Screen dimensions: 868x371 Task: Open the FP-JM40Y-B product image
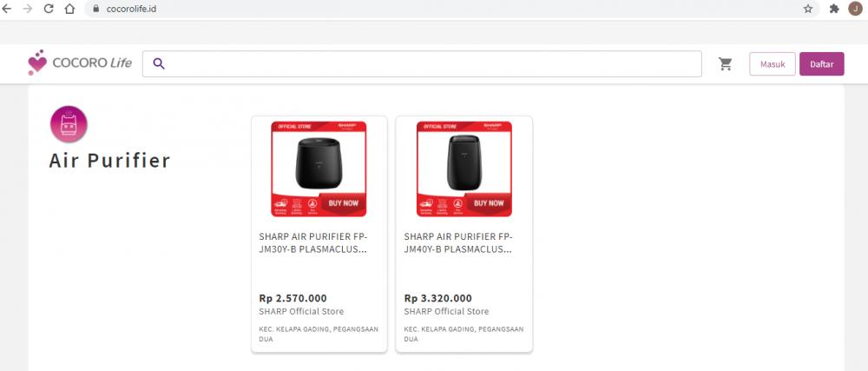pos(464,169)
